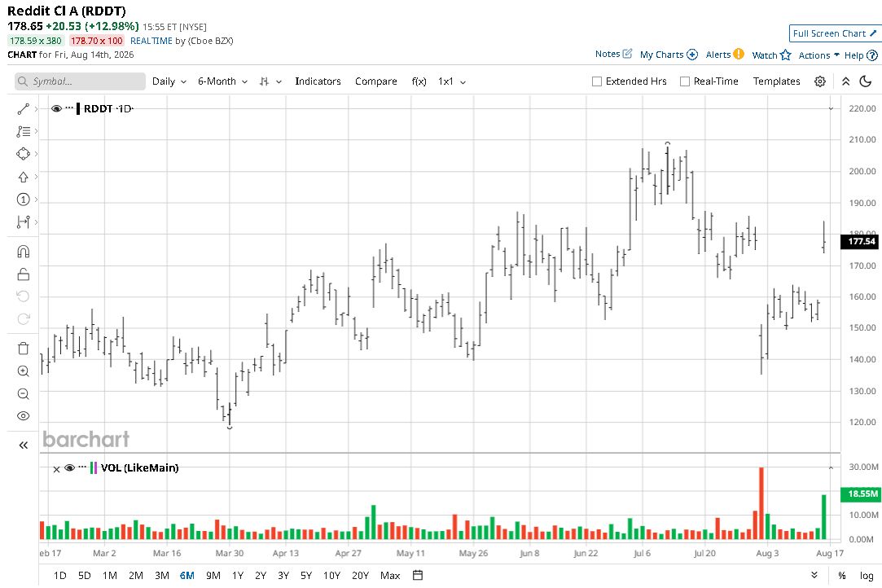Open the bar type selector
The height and width of the screenshot is (588, 882).
(x=270, y=81)
